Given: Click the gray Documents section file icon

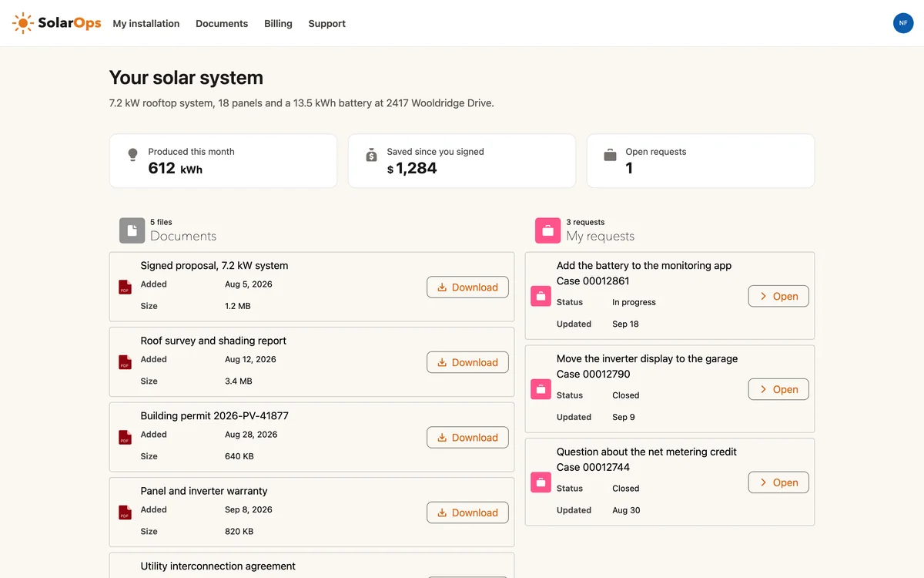Looking at the screenshot, I should click(x=132, y=230).
